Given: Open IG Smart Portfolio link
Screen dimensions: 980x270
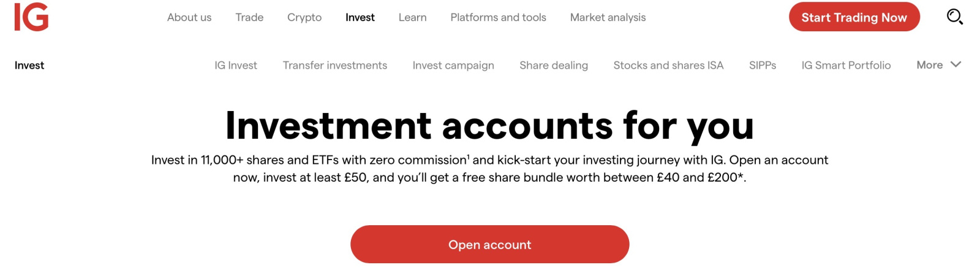Looking at the screenshot, I should (846, 65).
